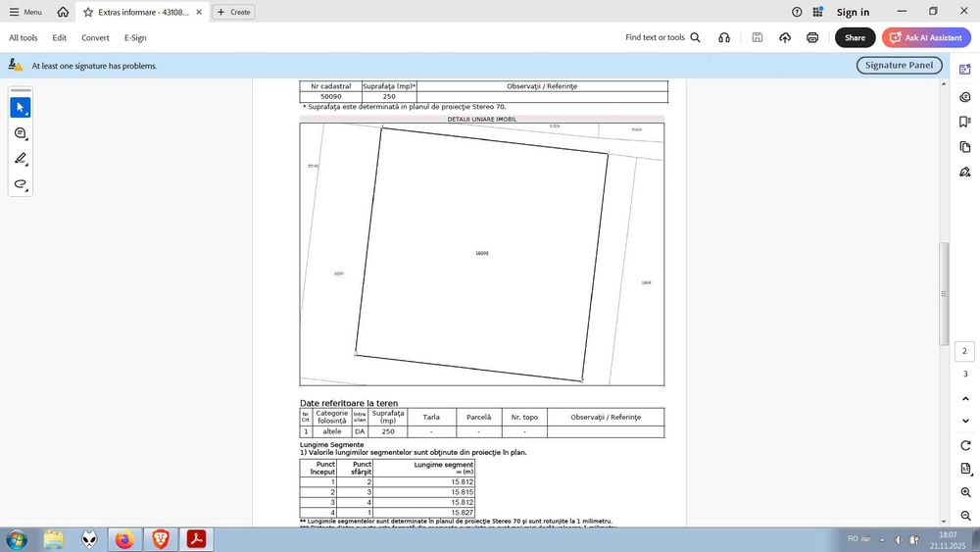Star the Extras informare document tab

88,12
